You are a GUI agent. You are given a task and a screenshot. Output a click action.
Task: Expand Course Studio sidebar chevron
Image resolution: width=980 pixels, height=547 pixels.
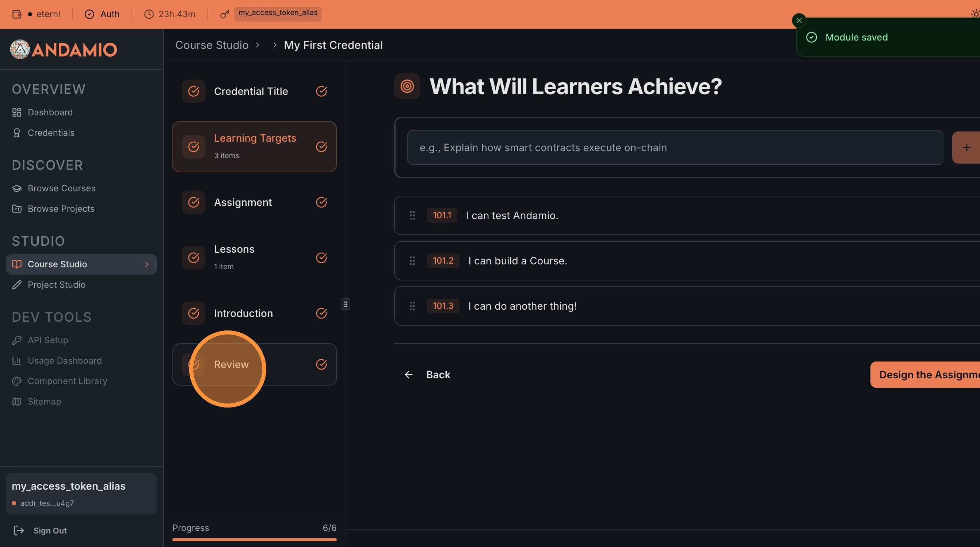click(x=147, y=264)
